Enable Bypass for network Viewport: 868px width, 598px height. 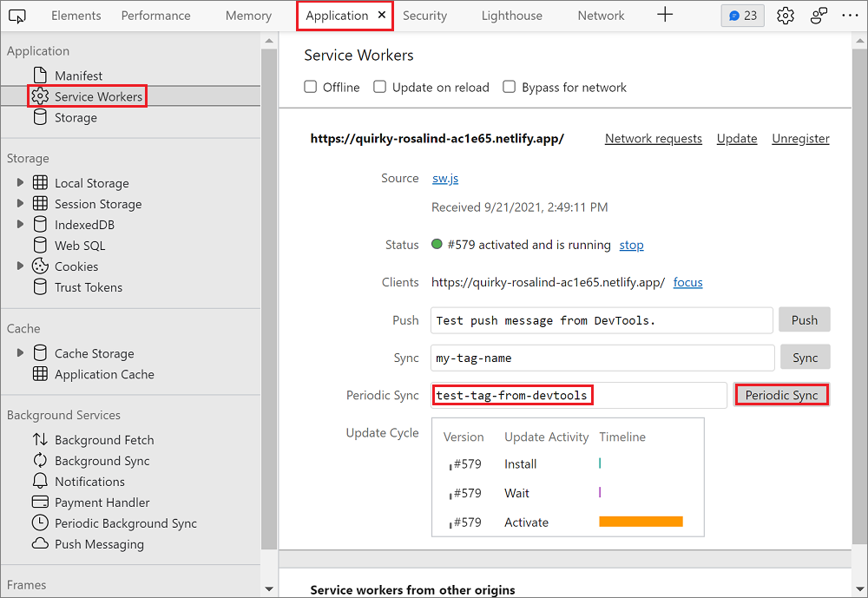(510, 87)
